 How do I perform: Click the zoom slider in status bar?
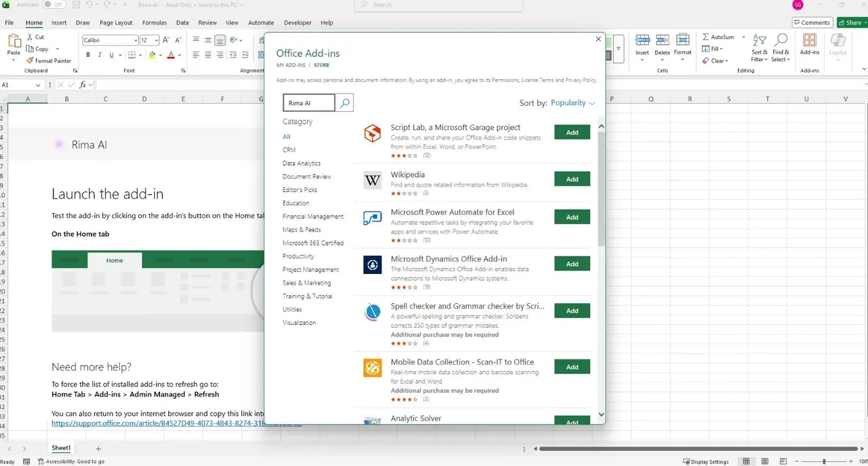tap(824, 462)
